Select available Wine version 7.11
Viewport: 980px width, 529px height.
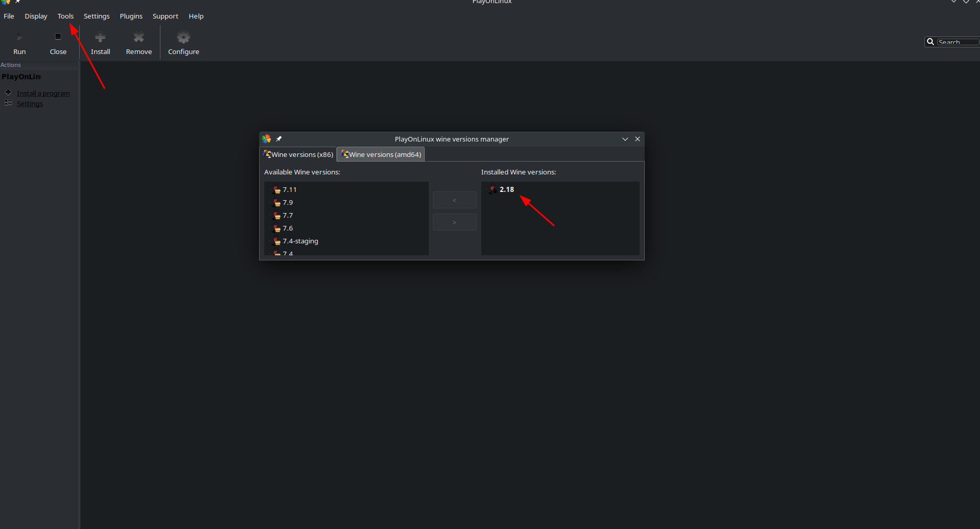(289, 189)
